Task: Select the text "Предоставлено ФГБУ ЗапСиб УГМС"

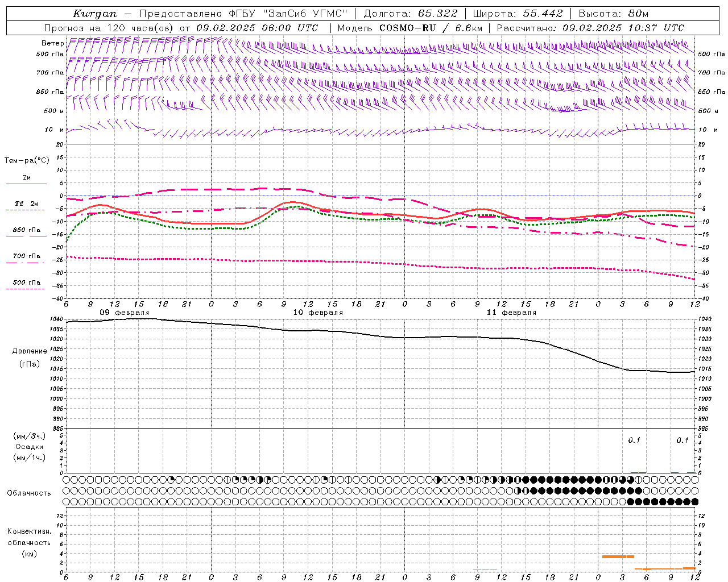Action: pyautogui.click(x=243, y=14)
